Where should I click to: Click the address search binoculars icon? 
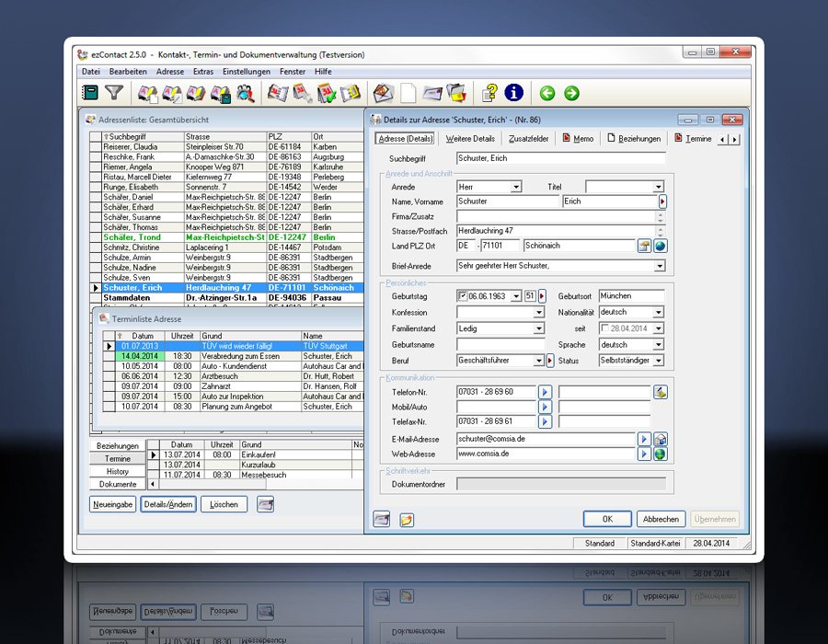coord(246,93)
